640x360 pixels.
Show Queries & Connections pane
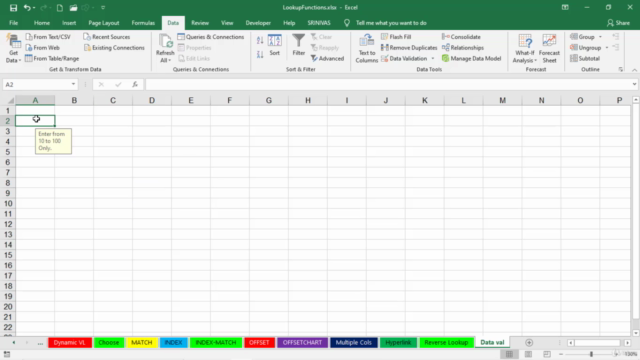[211, 37]
